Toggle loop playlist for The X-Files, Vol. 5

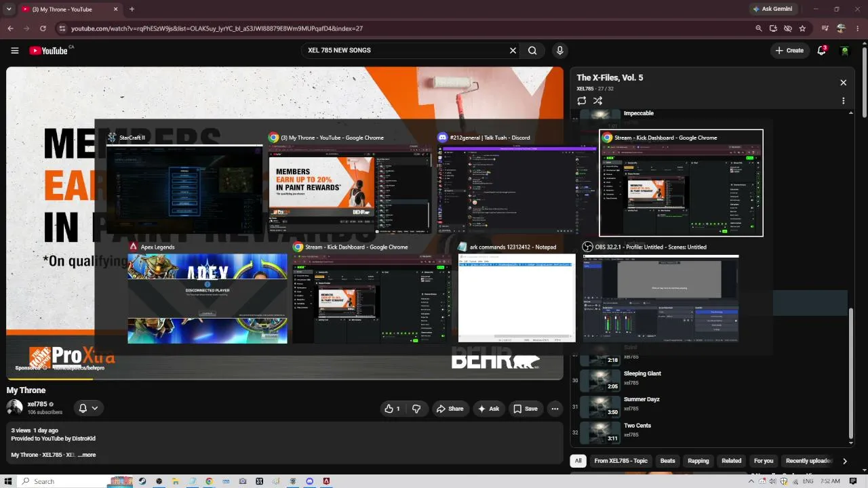(582, 100)
